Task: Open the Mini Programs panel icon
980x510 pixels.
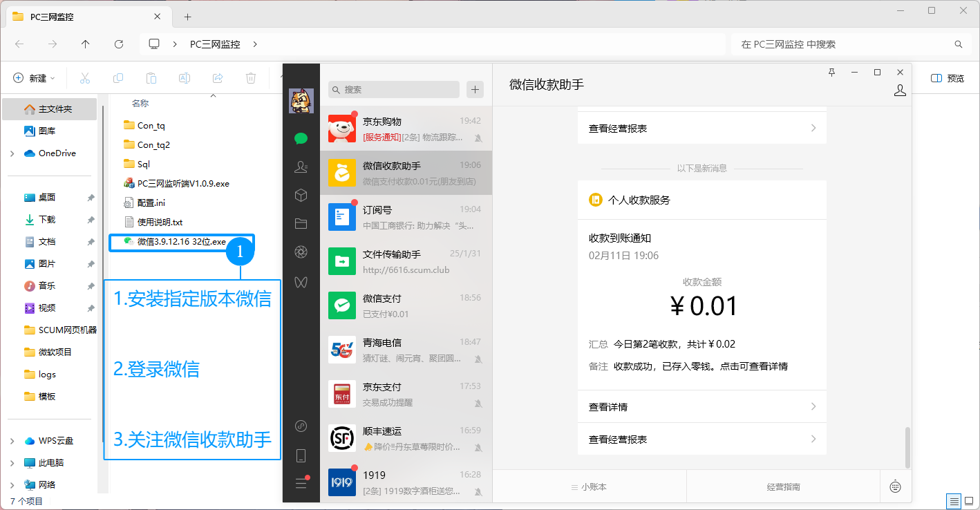Action: 301,426
